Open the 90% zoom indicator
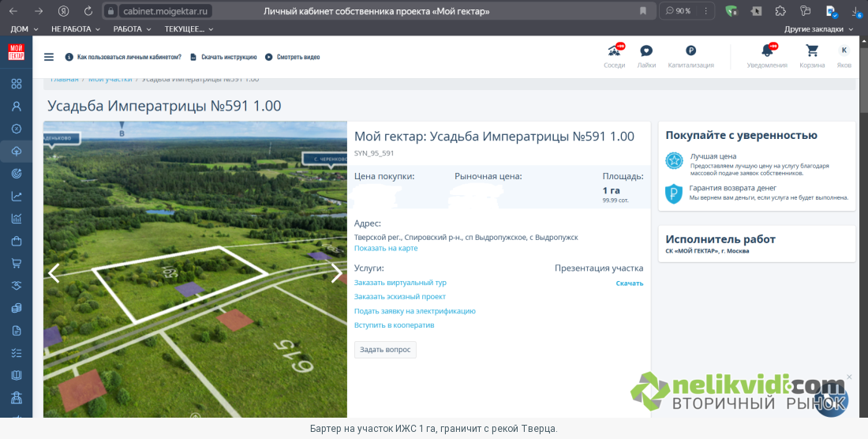868x439 pixels. tap(678, 11)
